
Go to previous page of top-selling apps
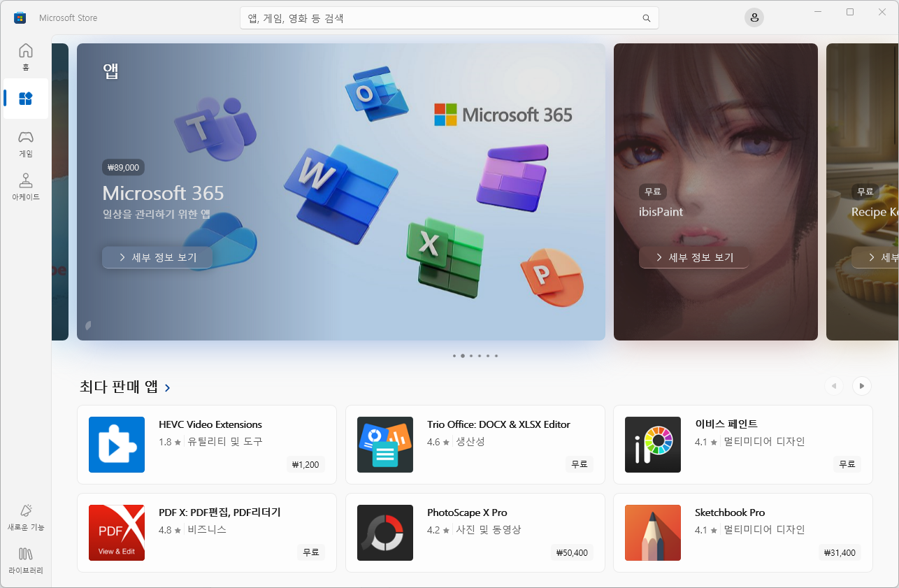(x=833, y=385)
